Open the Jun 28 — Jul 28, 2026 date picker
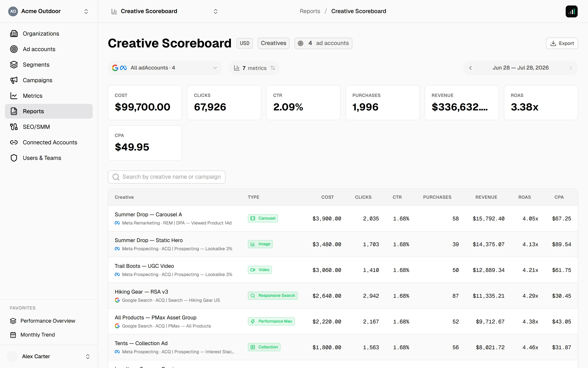Image resolution: width=588 pixels, height=368 pixels. 520,68
